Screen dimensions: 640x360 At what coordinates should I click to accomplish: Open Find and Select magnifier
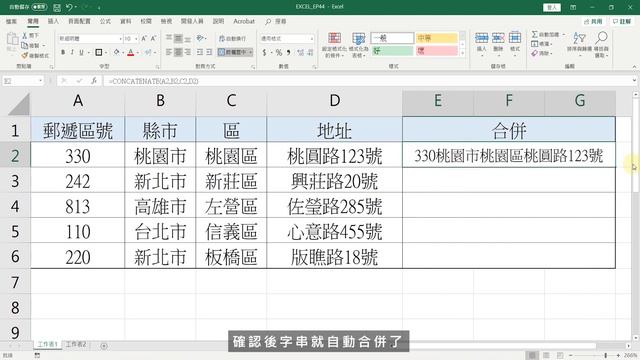coord(601,44)
